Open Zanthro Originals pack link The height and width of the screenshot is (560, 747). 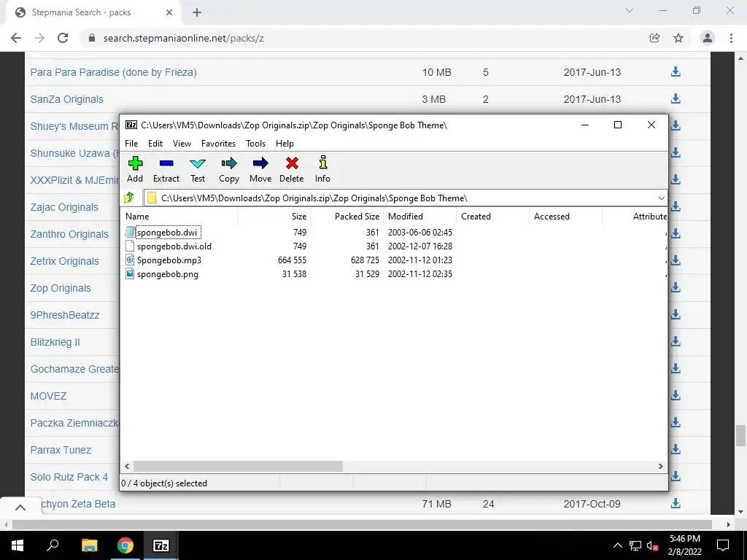coord(69,234)
